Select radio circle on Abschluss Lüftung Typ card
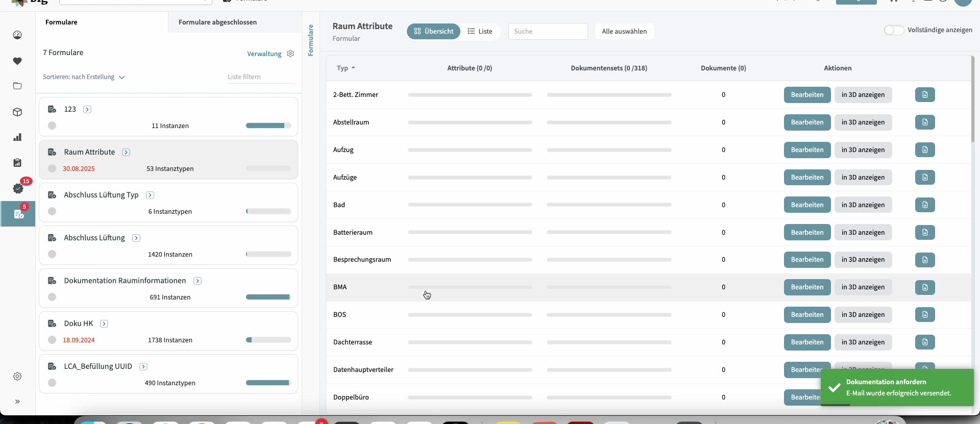 tap(52, 211)
